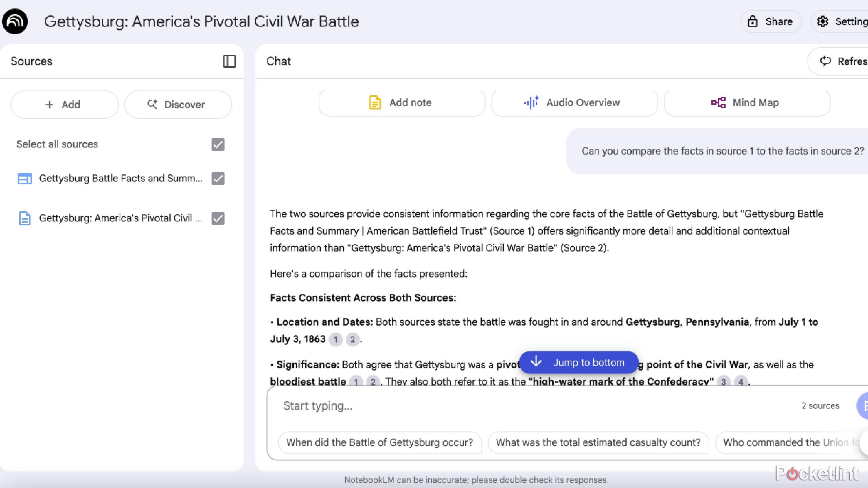Generate an Audio Overview

click(x=574, y=103)
